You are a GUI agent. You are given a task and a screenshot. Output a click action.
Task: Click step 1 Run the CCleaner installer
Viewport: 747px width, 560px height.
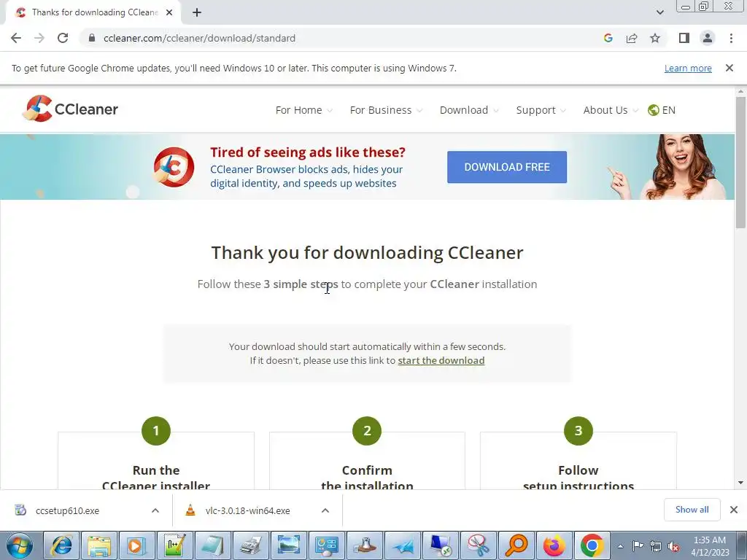click(x=156, y=478)
